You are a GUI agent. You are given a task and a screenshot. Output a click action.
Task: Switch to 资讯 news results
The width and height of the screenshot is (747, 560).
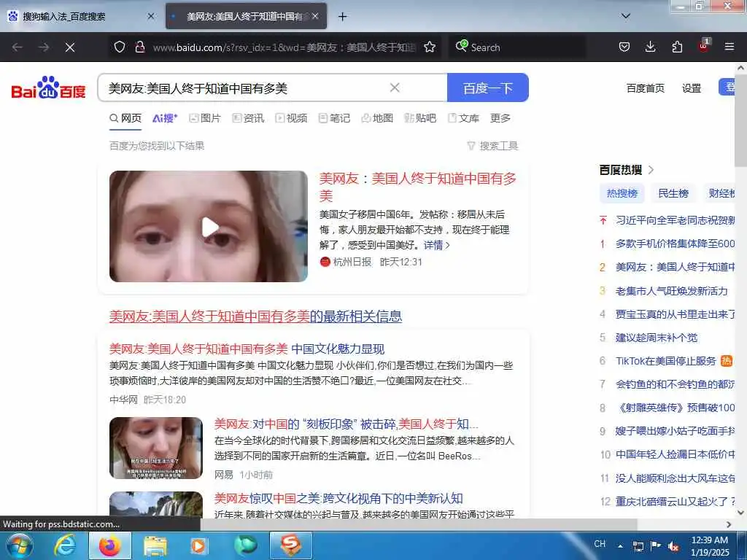[248, 118]
